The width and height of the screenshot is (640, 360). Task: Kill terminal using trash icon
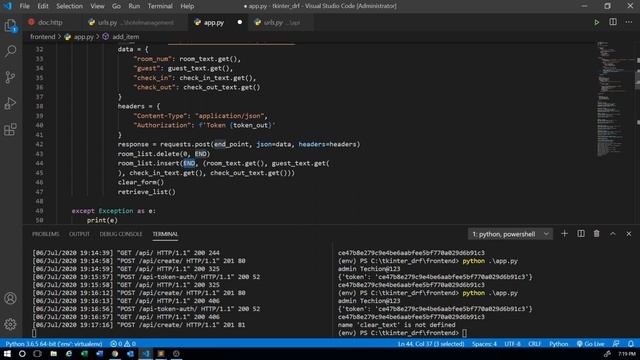coord(596,233)
